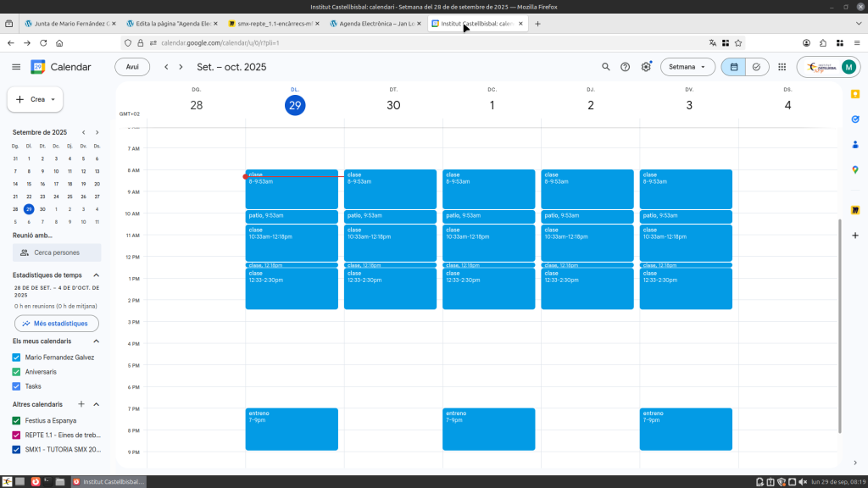Image resolution: width=868 pixels, height=488 pixels.
Task: Click the calendar grid vertical scrollbar
Action: click(x=840, y=322)
